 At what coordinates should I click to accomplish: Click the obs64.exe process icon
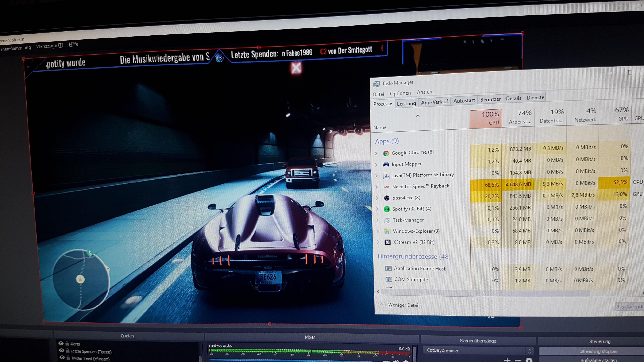click(387, 198)
